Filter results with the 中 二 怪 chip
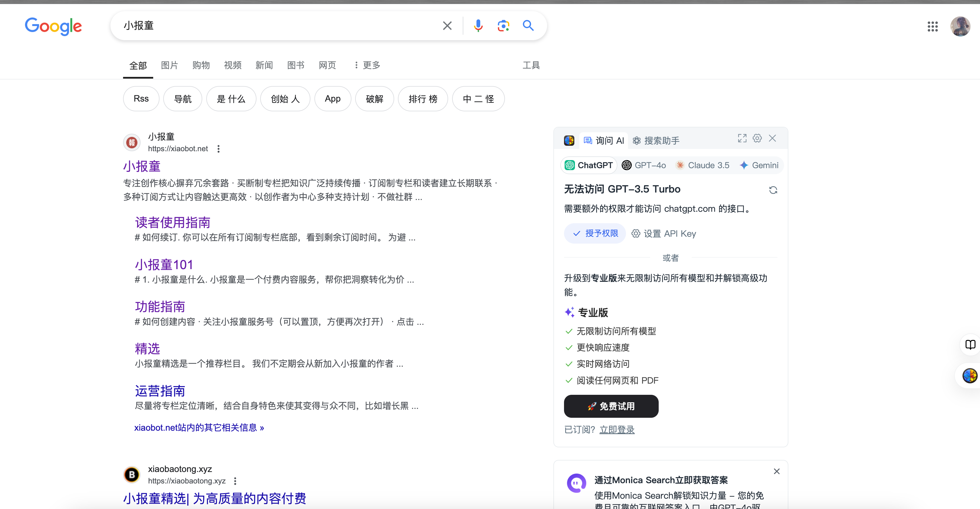 click(478, 98)
